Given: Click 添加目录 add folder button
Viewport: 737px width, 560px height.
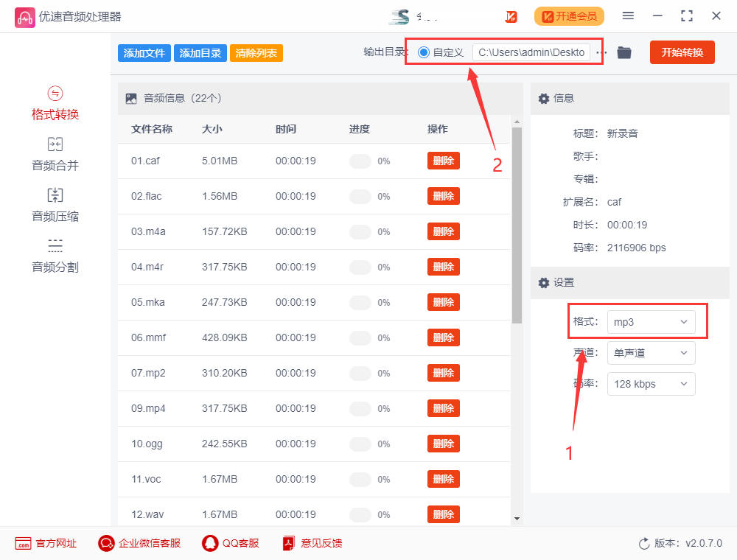Looking at the screenshot, I should point(200,53).
